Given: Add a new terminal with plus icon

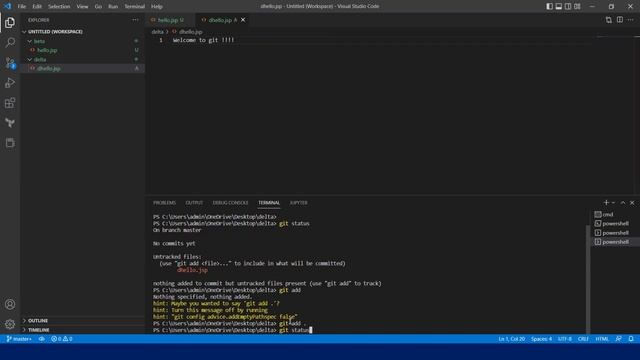Looking at the screenshot, I should (x=606, y=202).
